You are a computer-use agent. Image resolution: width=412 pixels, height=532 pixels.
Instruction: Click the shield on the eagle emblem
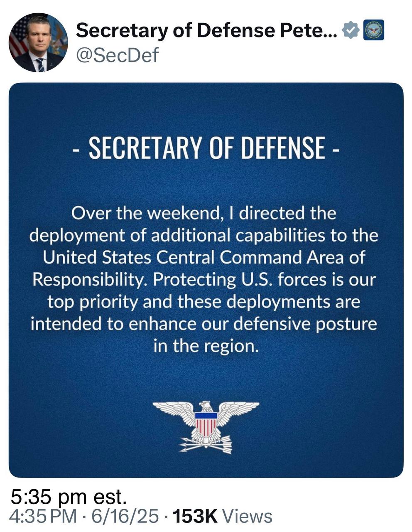point(206,423)
